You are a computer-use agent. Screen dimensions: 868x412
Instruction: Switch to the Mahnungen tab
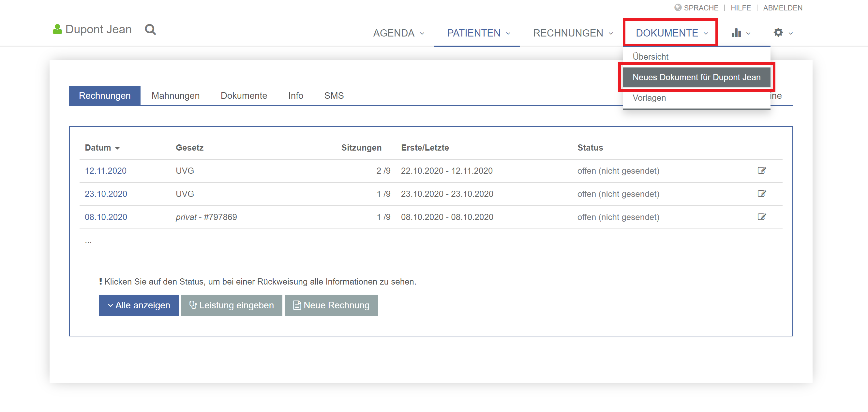pyautogui.click(x=175, y=96)
